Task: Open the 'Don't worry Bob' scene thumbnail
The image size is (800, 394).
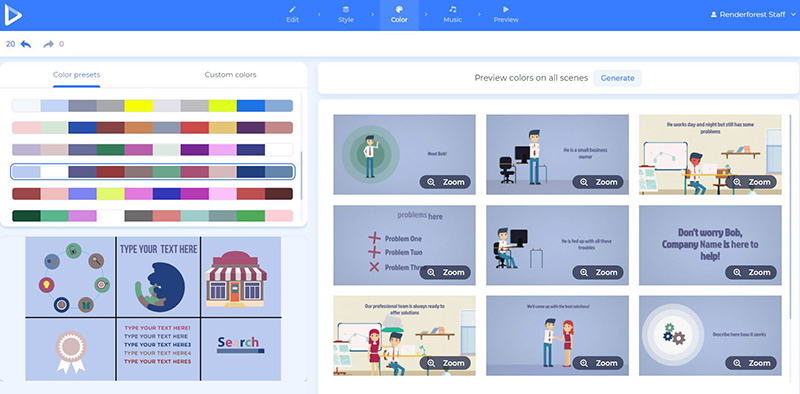Action: pyautogui.click(x=710, y=245)
